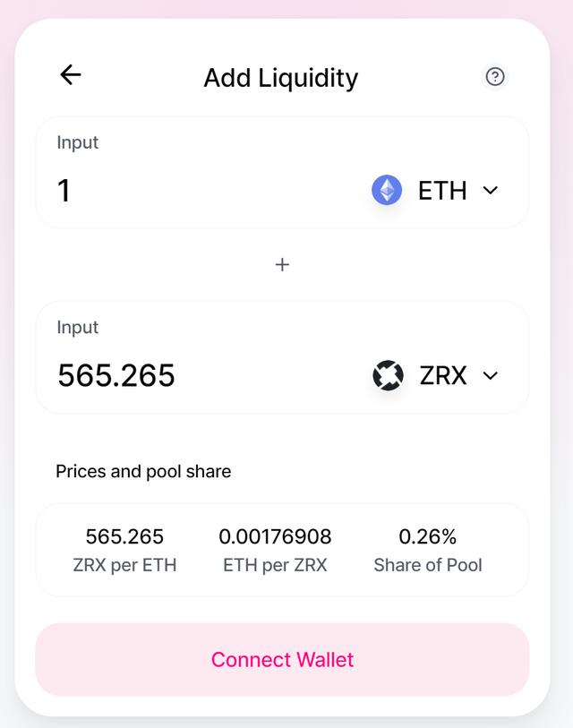
Task: Open the ETH token selector
Action: click(x=434, y=190)
